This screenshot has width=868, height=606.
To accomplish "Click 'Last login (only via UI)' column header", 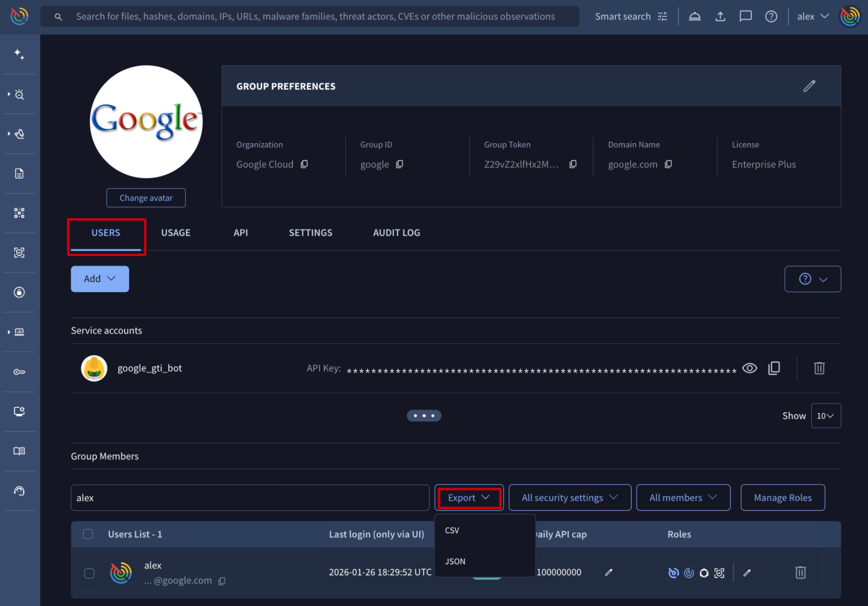I will (x=377, y=534).
